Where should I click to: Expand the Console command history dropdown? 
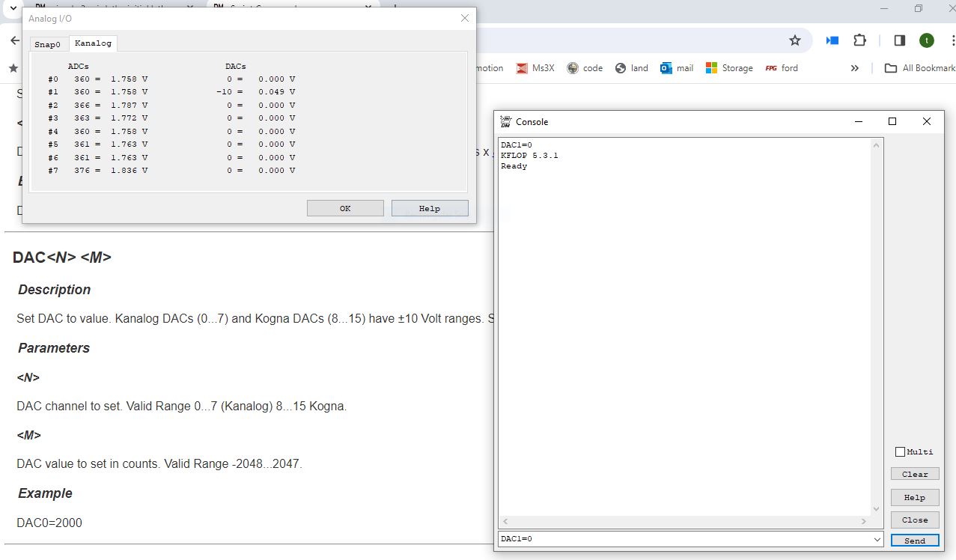click(x=877, y=539)
